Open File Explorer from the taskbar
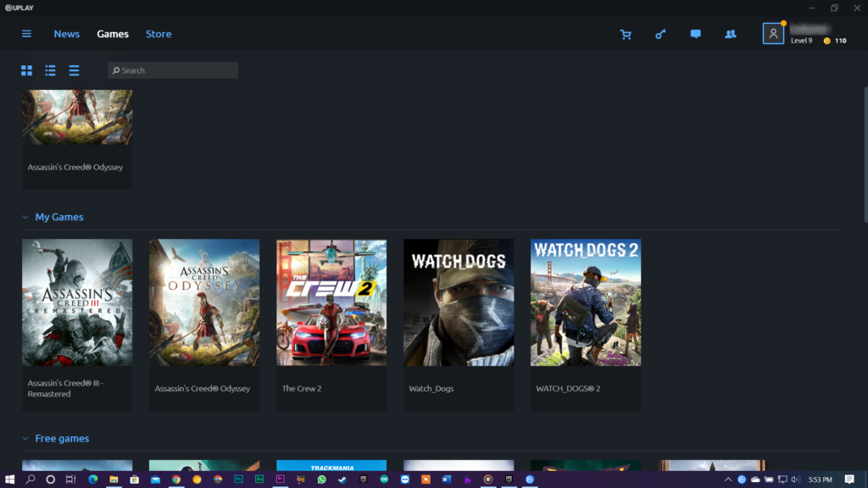This screenshot has width=868, height=488. (x=114, y=480)
